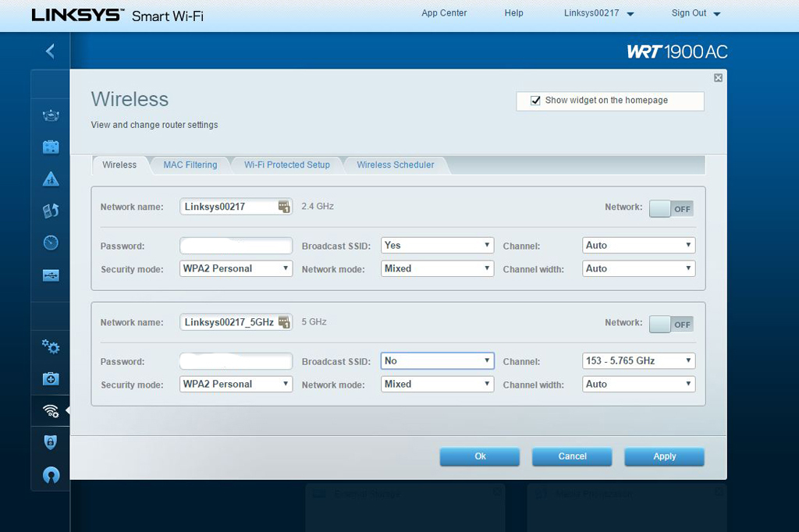
Task: Open the Troubleshooting first-aid icon
Action: (51, 378)
